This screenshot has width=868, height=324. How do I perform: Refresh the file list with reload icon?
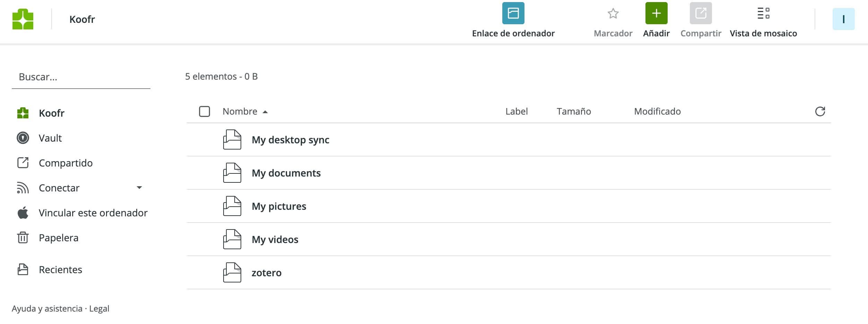point(820,111)
